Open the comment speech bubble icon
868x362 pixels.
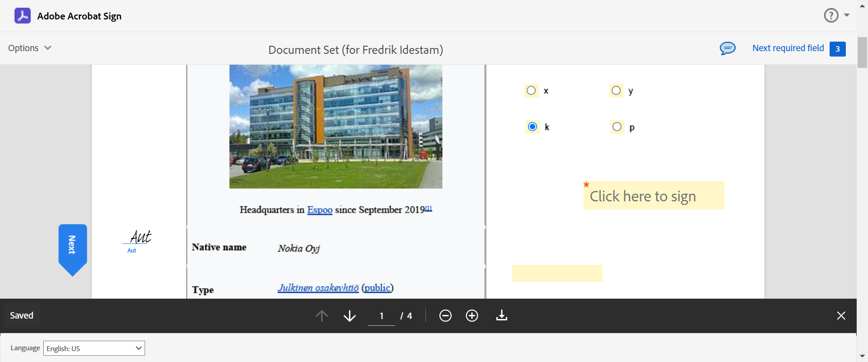click(x=727, y=48)
